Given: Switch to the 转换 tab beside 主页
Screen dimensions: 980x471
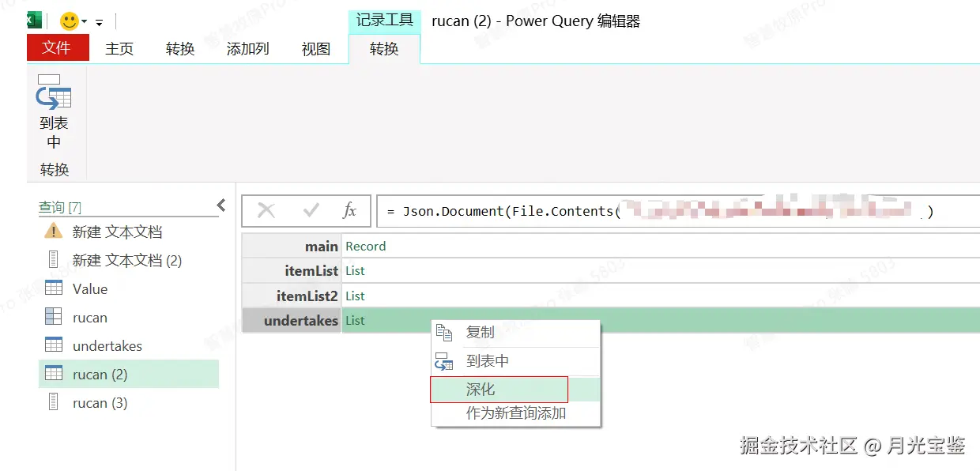Looking at the screenshot, I should pos(180,49).
